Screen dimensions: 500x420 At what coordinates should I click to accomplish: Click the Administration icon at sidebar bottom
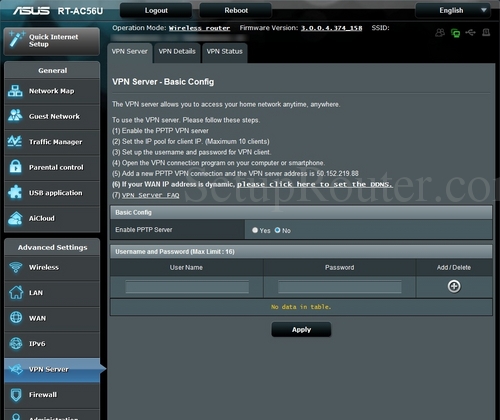(x=16, y=417)
